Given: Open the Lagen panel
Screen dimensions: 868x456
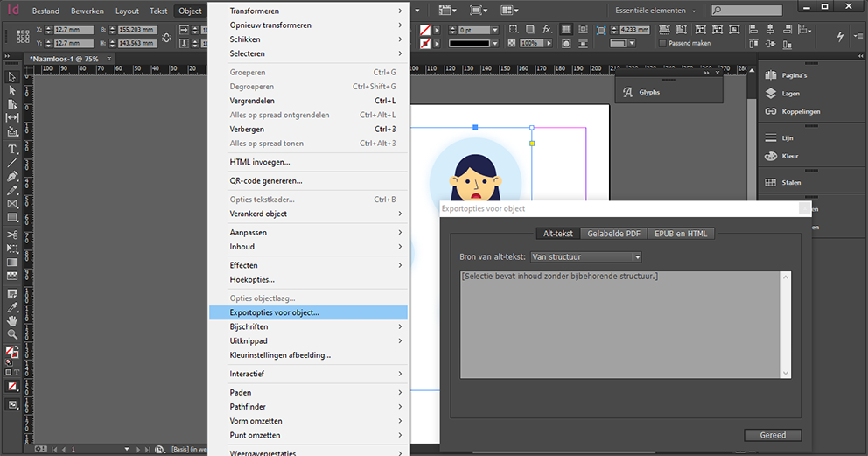Looking at the screenshot, I should click(790, 93).
